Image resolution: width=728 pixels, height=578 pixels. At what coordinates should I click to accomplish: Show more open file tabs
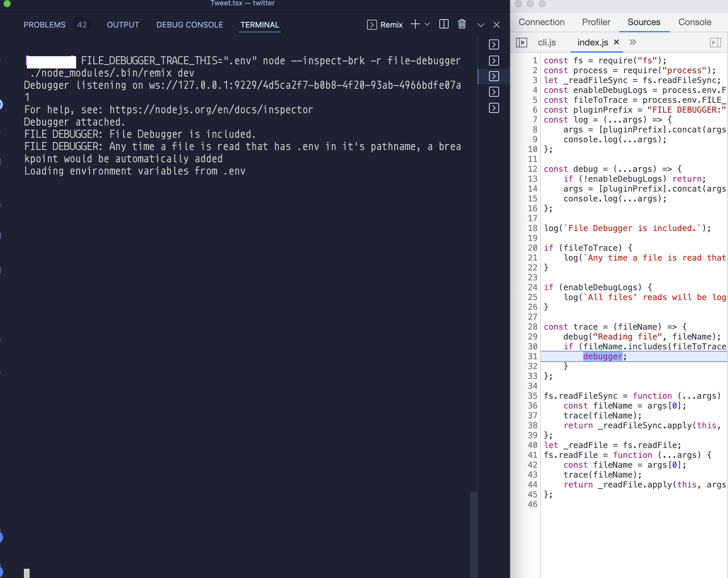[632, 42]
